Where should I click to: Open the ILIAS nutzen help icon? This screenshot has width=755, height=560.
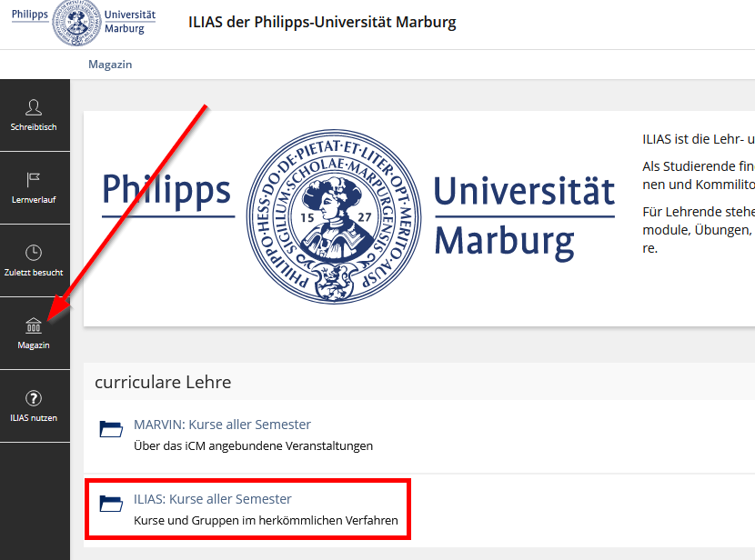[x=34, y=398]
